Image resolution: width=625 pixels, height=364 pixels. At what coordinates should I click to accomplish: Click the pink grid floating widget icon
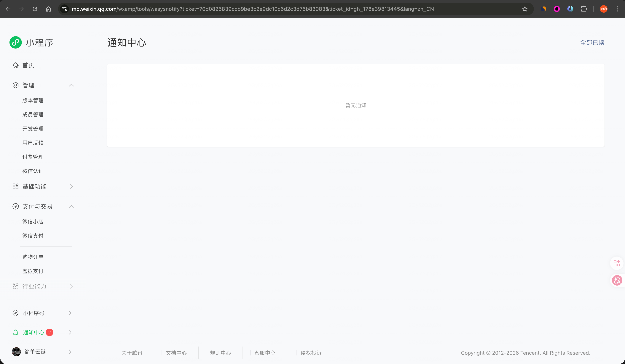tap(617, 263)
